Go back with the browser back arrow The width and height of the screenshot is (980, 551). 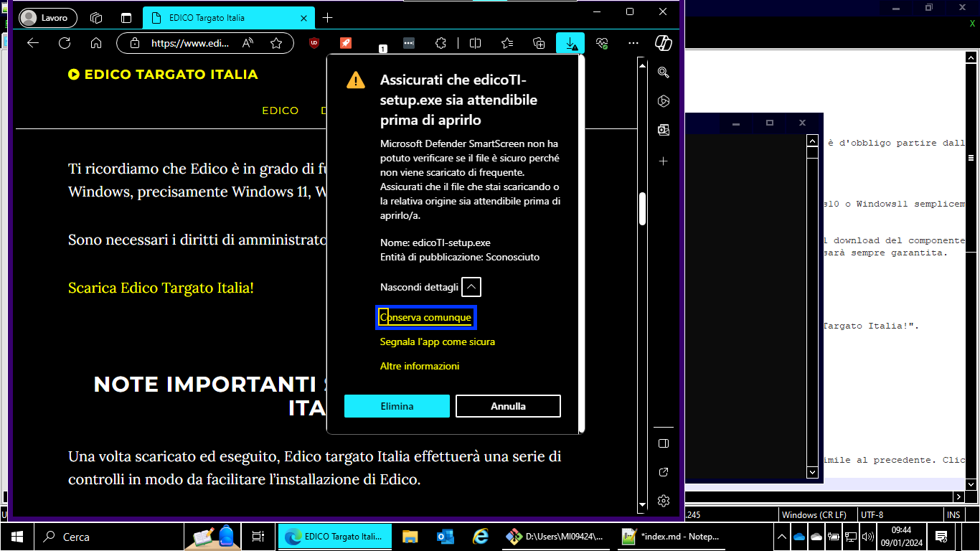33,43
